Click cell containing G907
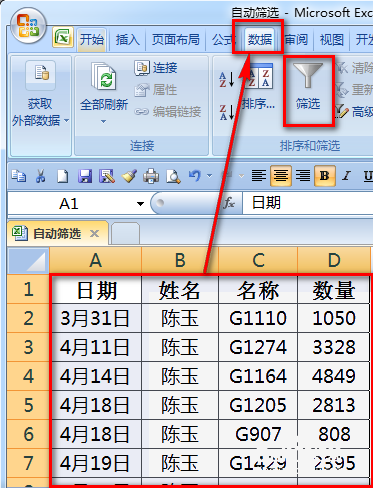 [258, 434]
